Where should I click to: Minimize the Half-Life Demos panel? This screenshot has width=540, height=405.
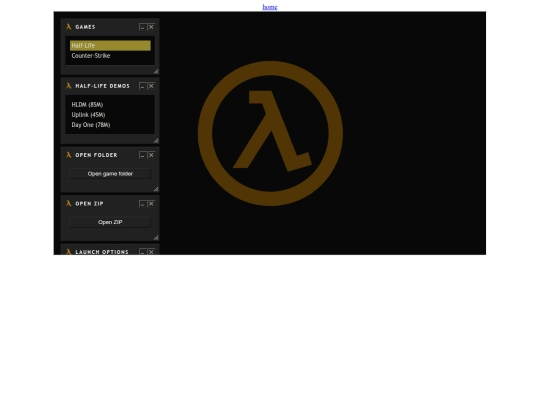click(143, 86)
